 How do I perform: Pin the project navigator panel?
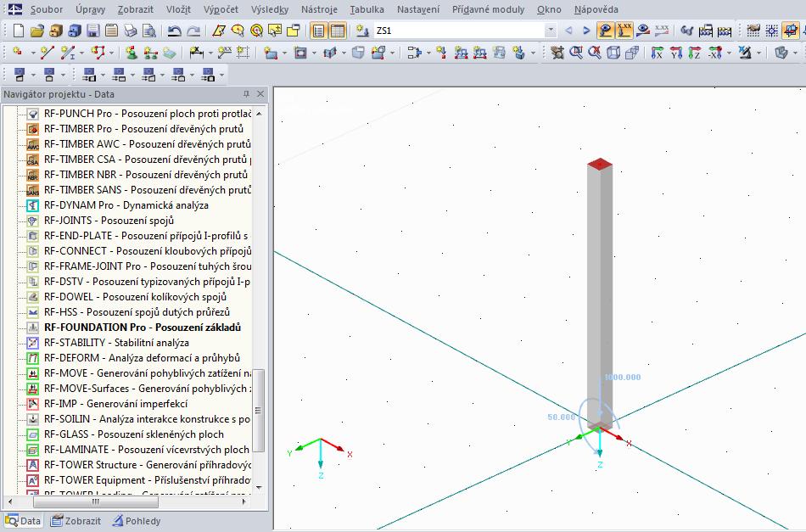pos(246,93)
